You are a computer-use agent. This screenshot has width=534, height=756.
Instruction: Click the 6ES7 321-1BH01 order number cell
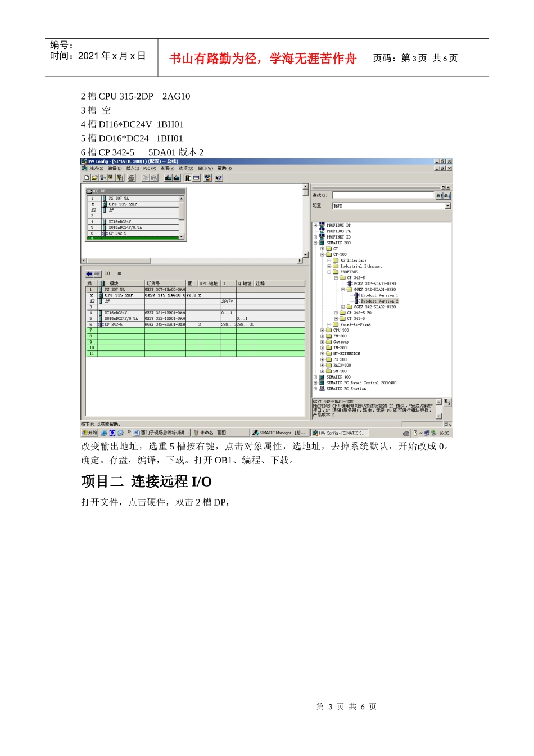165,313
